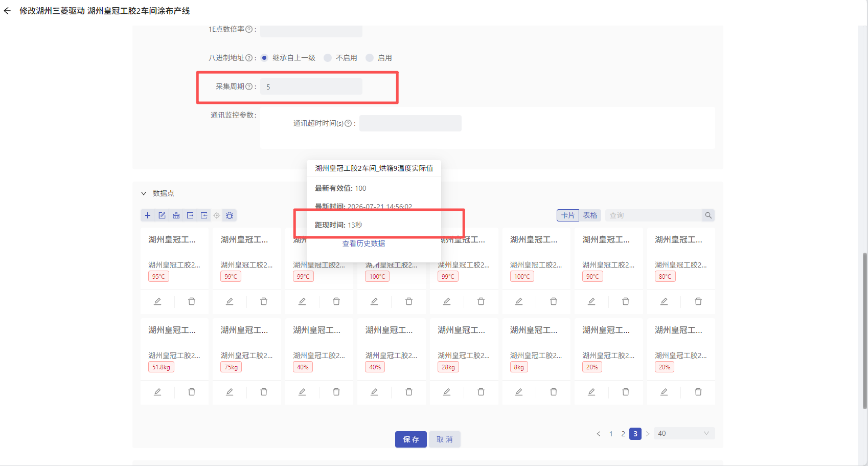This screenshot has width=868, height=466.
Task: Delete the card showing 8kg
Action: pos(554,392)
